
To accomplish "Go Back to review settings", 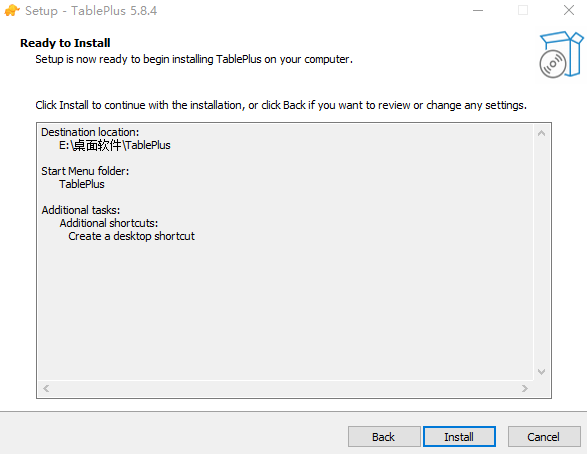I will (x=384, y=436).
